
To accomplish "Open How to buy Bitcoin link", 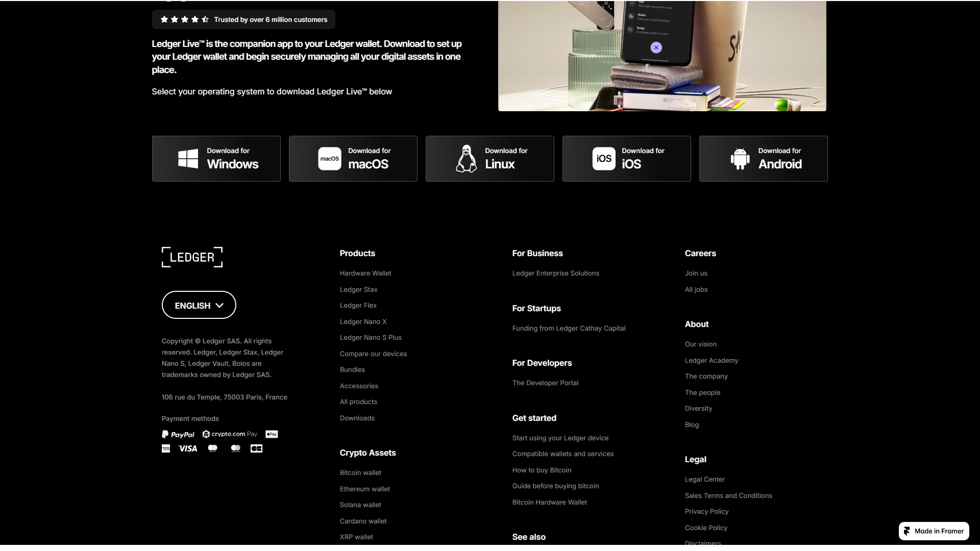I will [x=542, y=470].
